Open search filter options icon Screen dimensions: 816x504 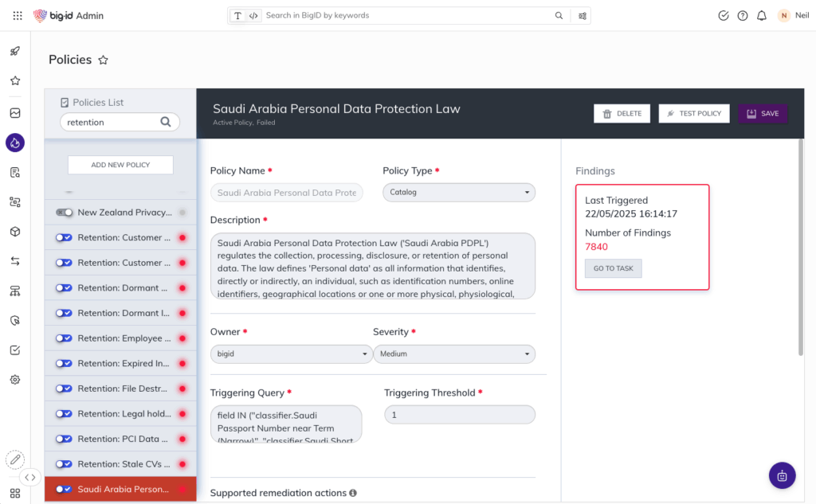583,16
